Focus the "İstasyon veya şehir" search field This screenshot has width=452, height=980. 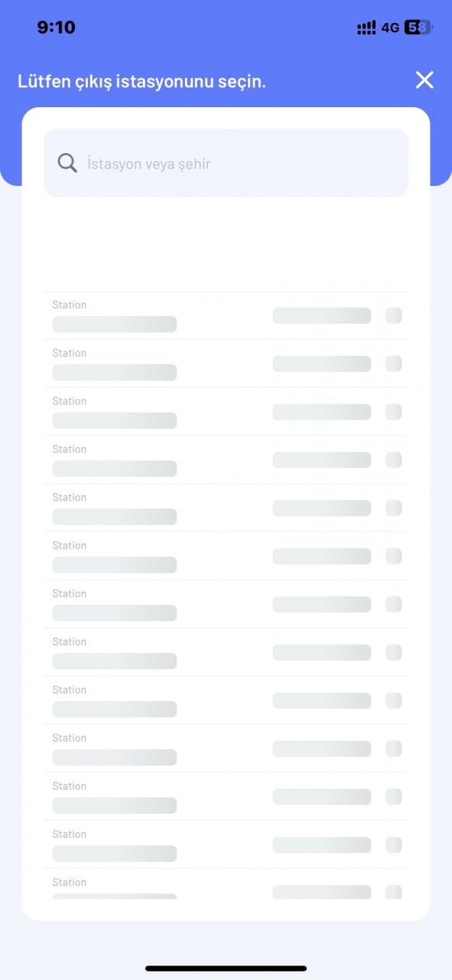click(226, 163)
